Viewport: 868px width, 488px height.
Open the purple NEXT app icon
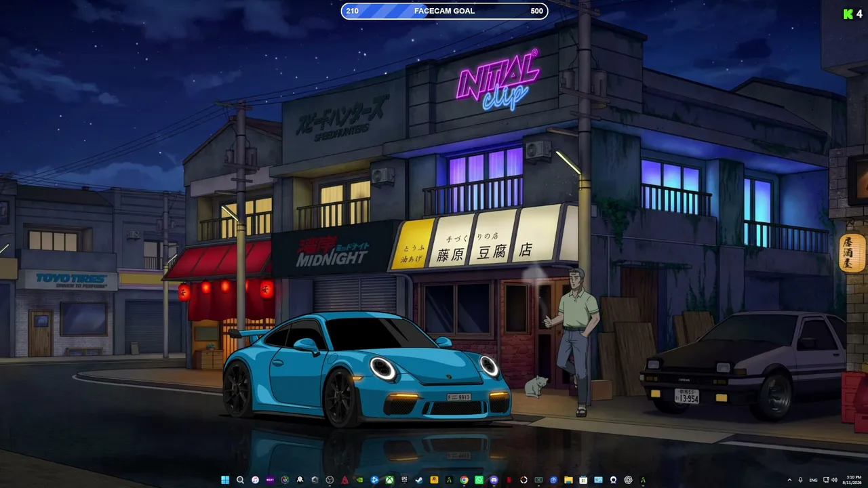pyautogui.click(x=270, y=480)
